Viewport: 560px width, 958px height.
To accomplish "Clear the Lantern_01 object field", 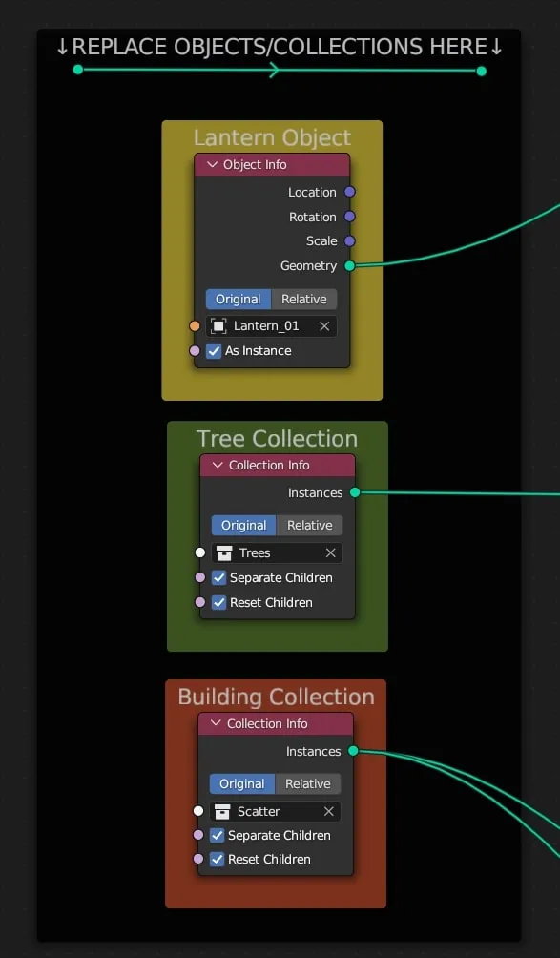I will pos(325,326).
